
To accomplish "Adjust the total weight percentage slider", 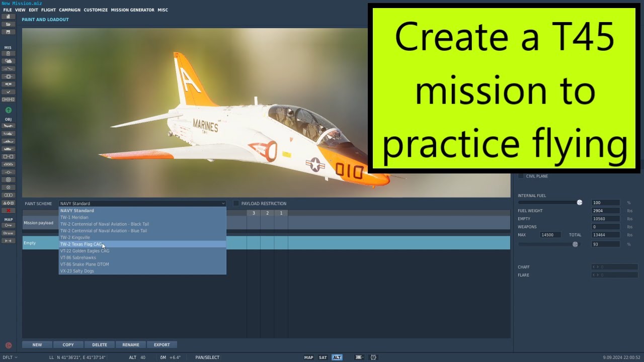I will (549, 244).
